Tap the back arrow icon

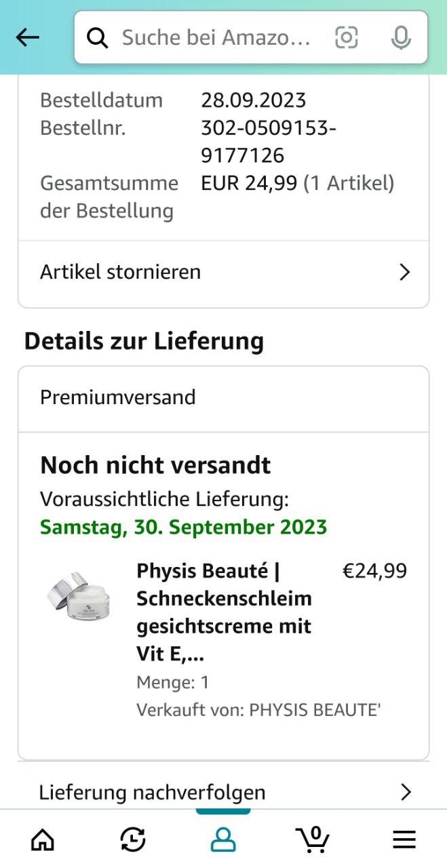tap(28, 38)
